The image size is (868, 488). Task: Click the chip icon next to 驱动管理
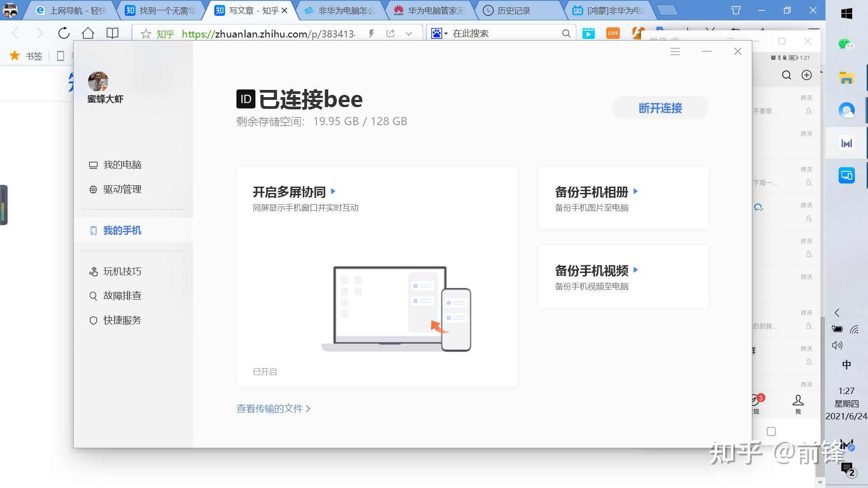93,189
